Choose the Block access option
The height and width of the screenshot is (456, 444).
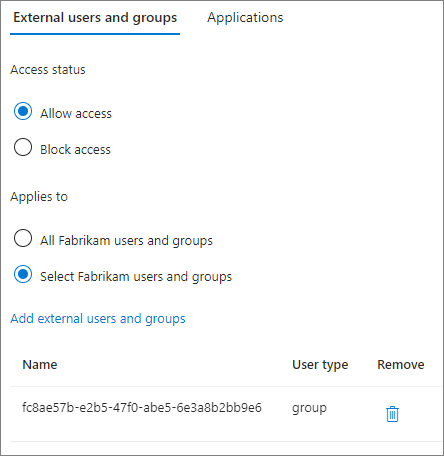click(23, 147)
